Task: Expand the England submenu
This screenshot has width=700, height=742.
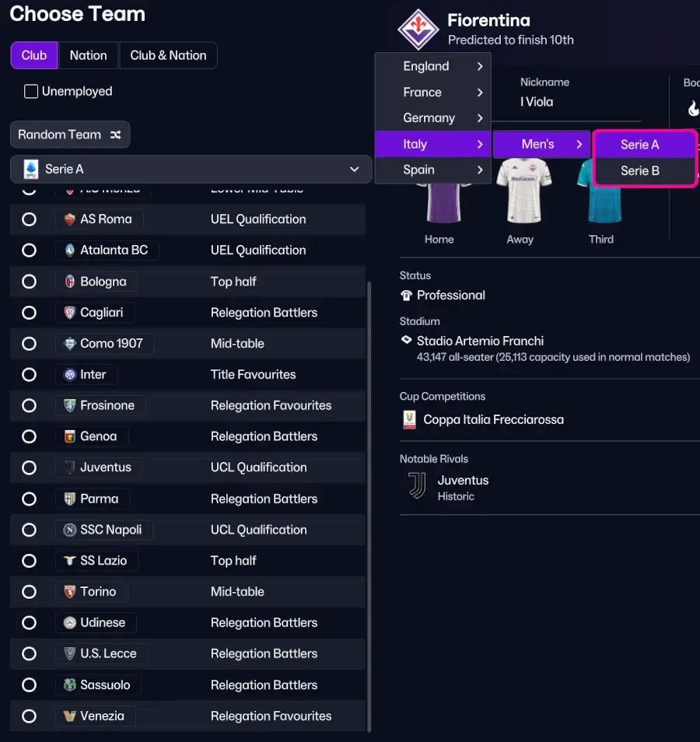Action: pyautogui.click(x=432, y=66)
